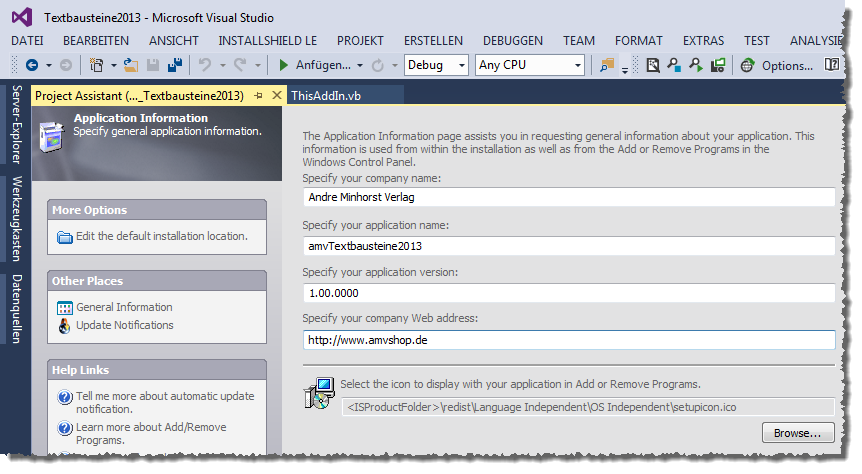Click help icon beside automatic update notification
This screenshot has width=862, height=474.
click(65, 396)
